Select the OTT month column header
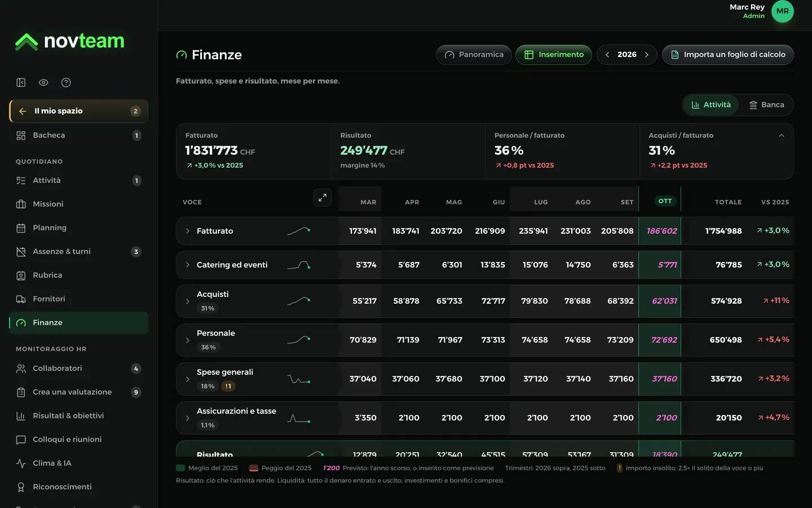This screenshot has width=812, height=508. point(665,201)
